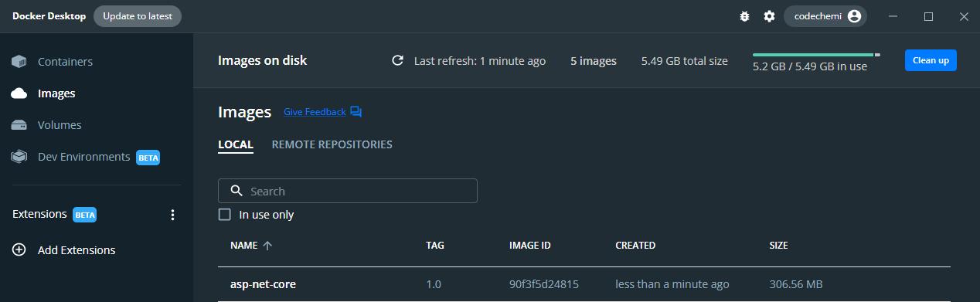The height and width of the screenshot is (302, 980).
Task: Click the 1.0 tag cell
Action: (x=434, y=284)
